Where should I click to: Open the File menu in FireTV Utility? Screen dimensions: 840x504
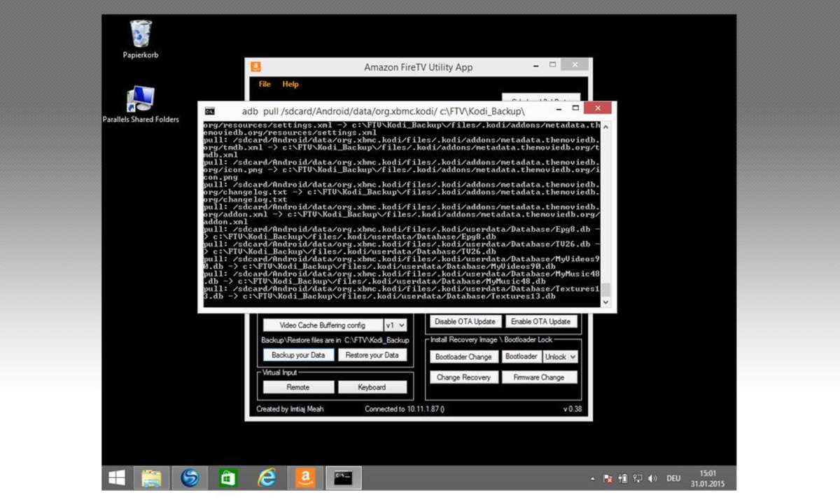click(x=265, y=84)
